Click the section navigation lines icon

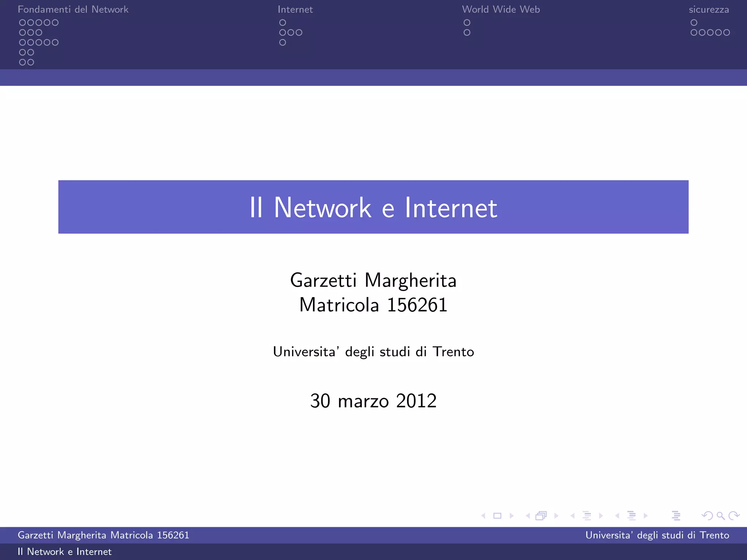(631, 516)
